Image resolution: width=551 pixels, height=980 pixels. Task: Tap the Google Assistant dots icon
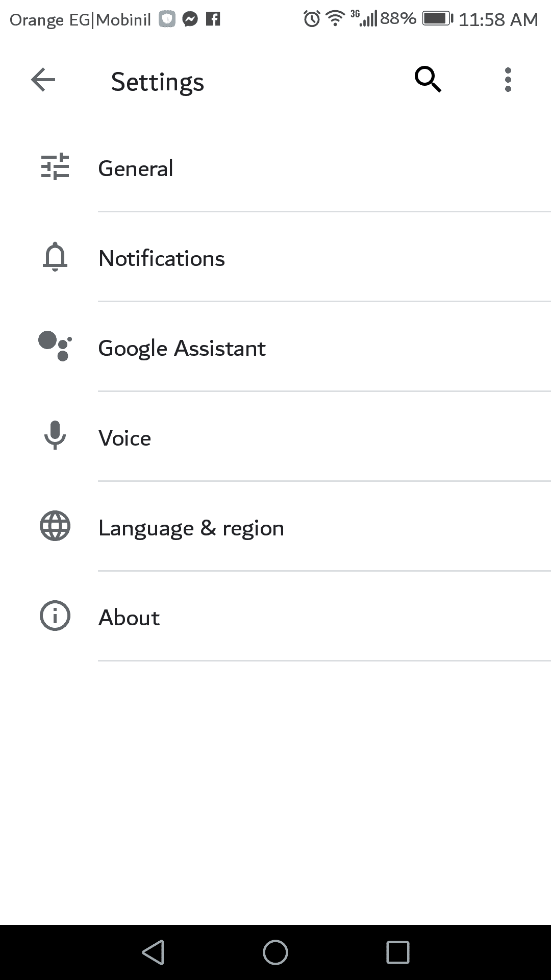point(55,347)
